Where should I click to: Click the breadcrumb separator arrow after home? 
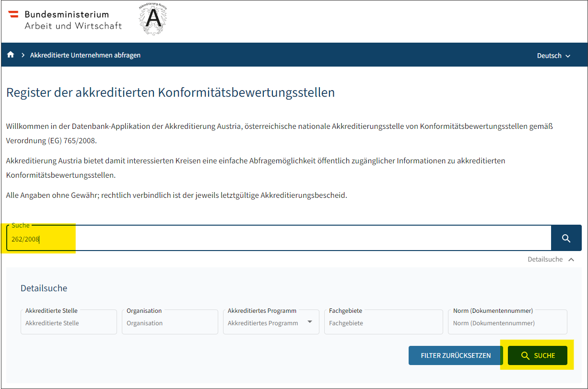pos(23,55)
